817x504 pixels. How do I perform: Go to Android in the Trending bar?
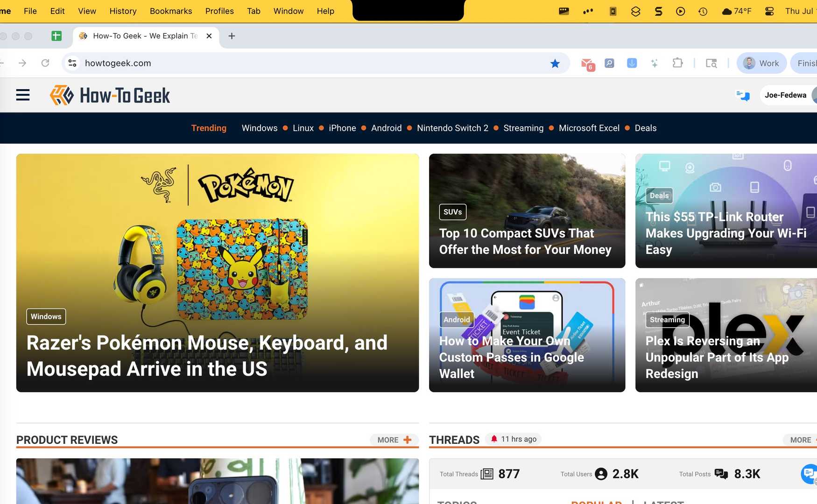coord(386,128)
